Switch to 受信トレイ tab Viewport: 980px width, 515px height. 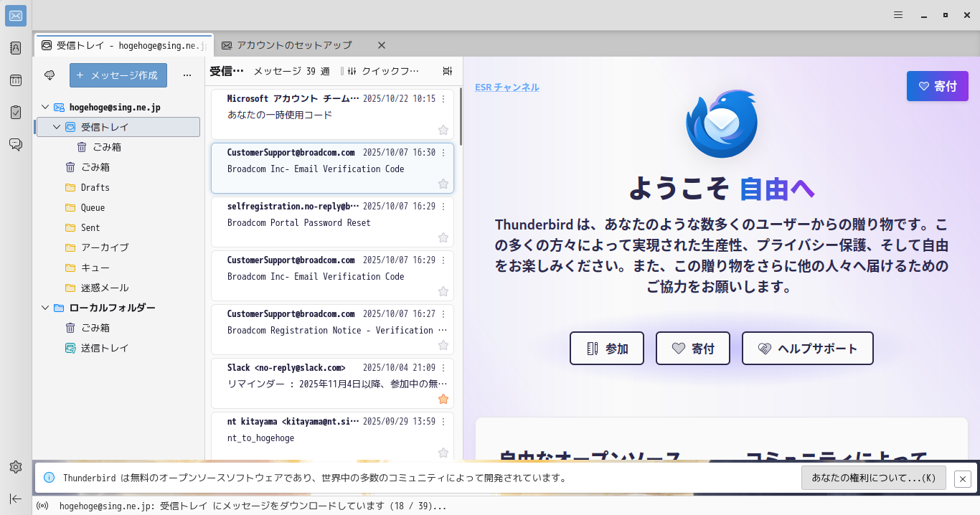(x=123, y=45)
